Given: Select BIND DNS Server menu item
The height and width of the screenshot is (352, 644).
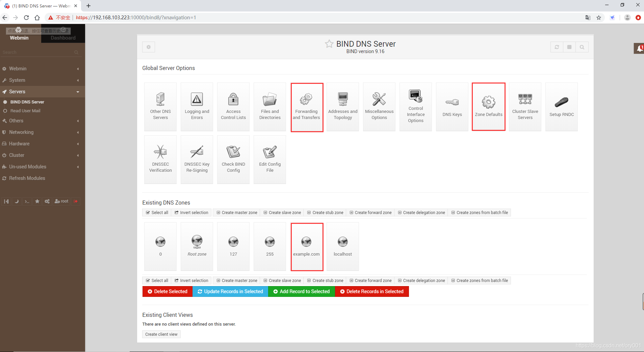Looking at the screenshot, I should pyautogui.click(x=27, y=102).
